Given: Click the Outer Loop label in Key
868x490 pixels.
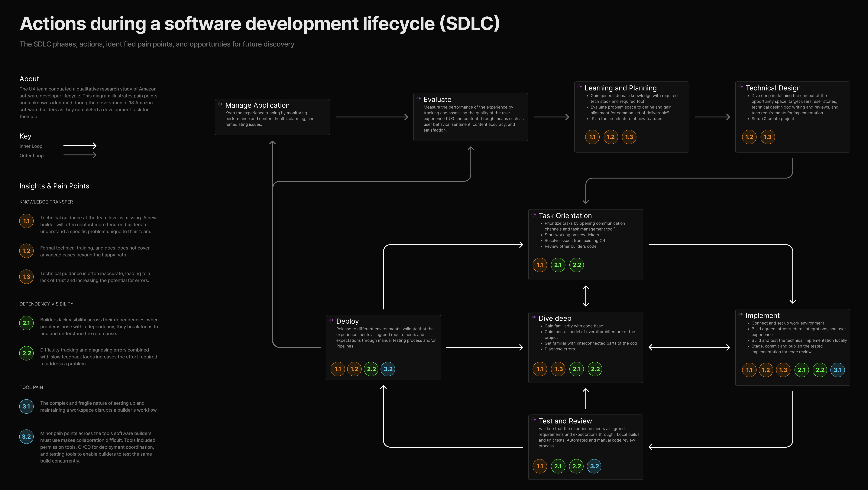Looking at the screenshot, I should (x=32, y=156).
